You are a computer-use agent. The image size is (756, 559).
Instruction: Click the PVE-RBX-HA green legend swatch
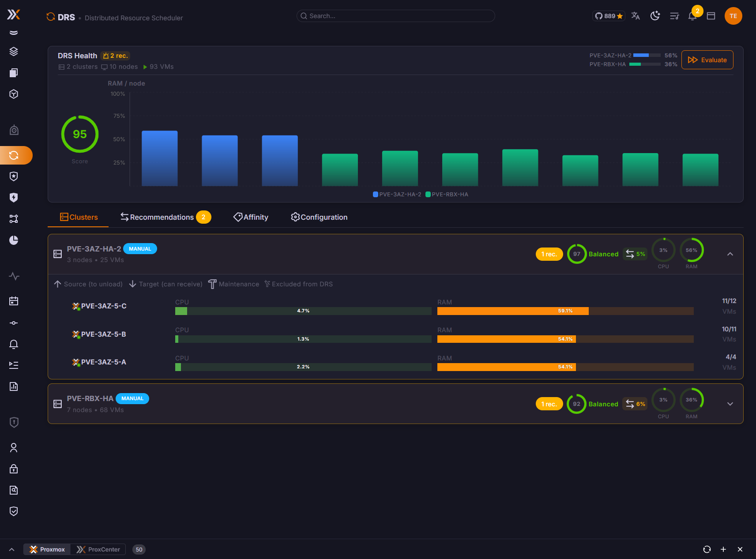[x=428, y=194]
